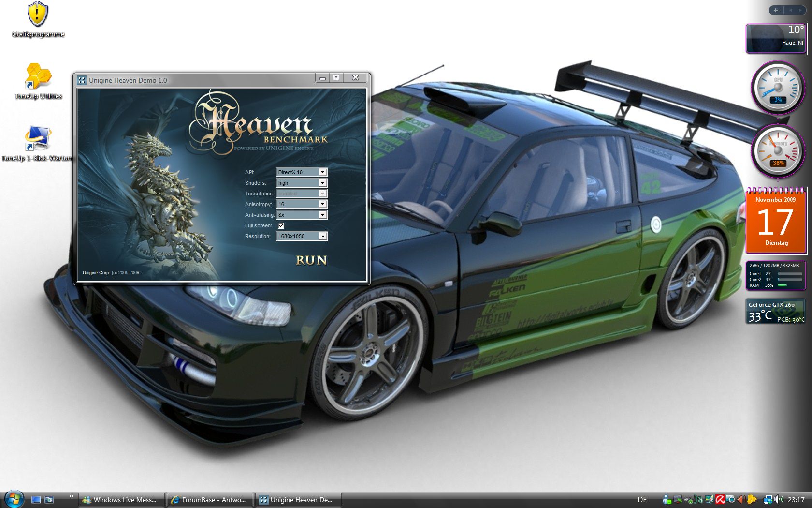Click the display settings tray icon
This screenshot has width=812, height=508.
pos(710,500)
